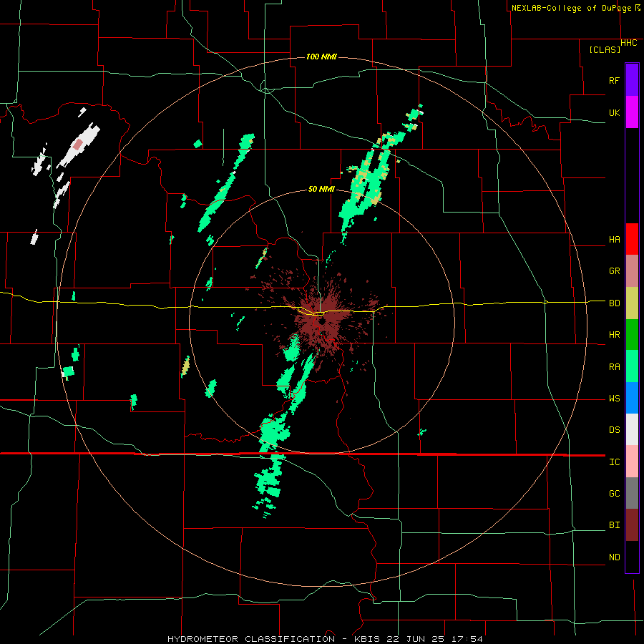
Task: Click the WS legend label
Action: 614,399
